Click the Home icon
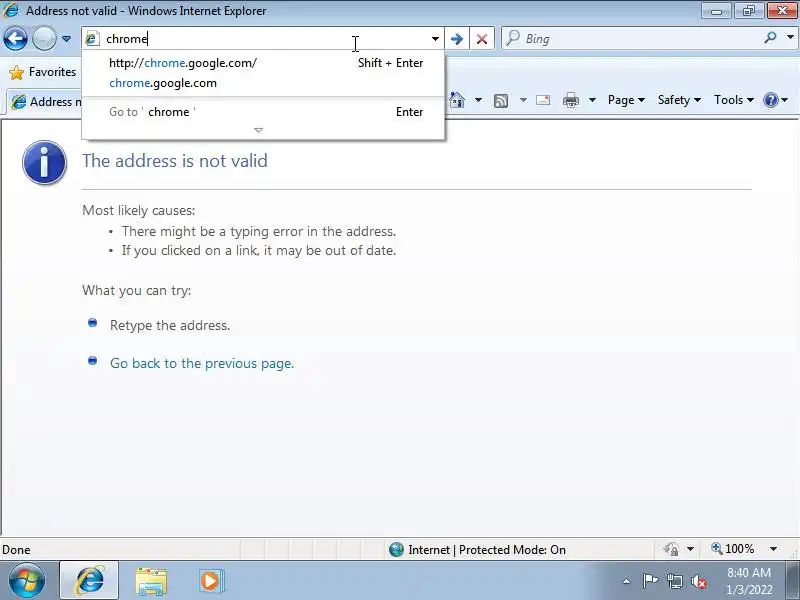The width and height of the screenshot is (800, 600). tap(457, 100)
